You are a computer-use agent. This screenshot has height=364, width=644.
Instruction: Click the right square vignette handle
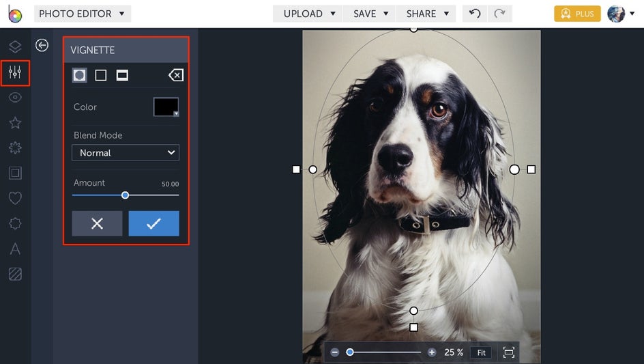pos(531,169)
